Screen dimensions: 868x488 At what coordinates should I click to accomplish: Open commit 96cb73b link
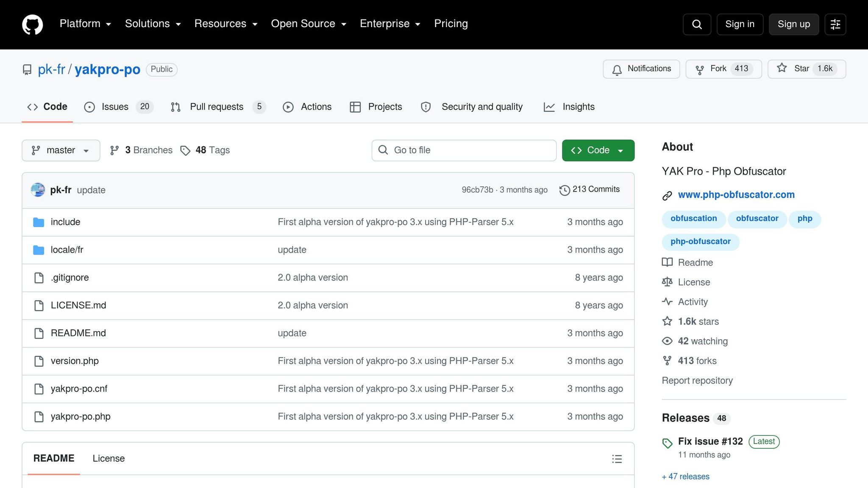coord(477,190)
